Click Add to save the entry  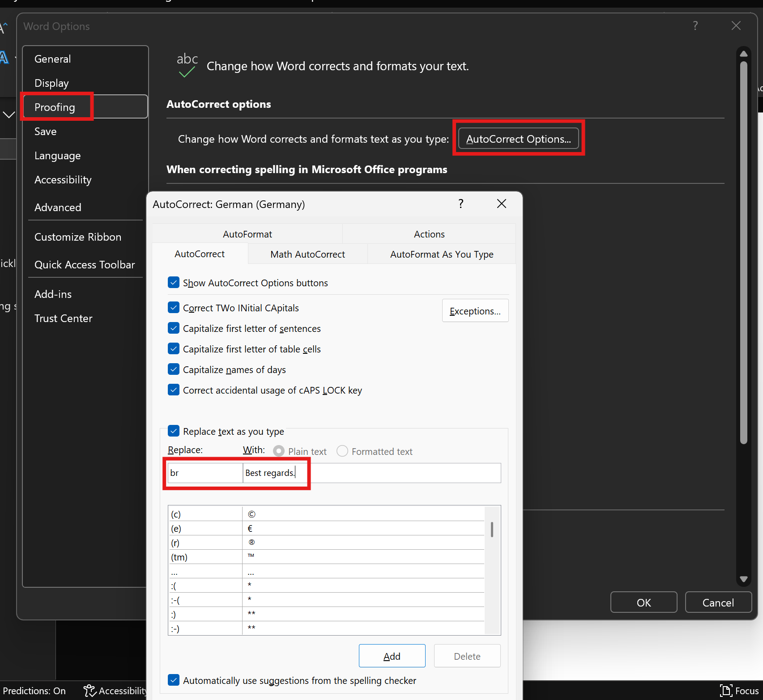click(x=392, y=656)
